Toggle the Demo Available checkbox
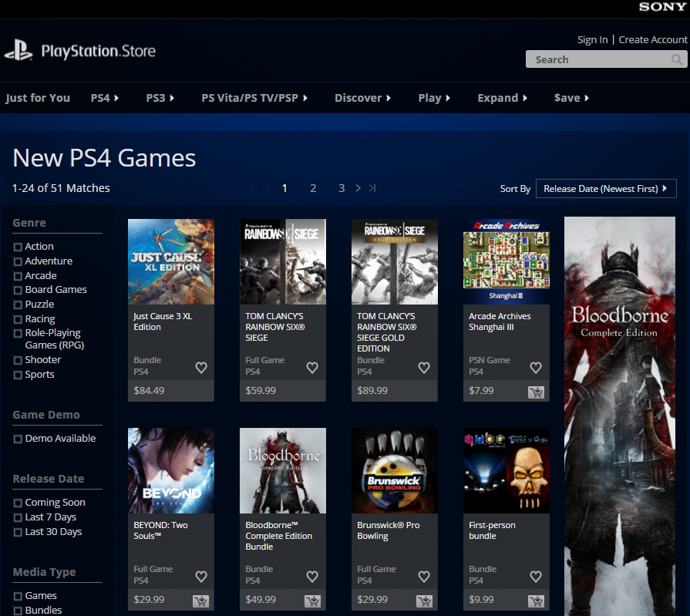The image size is (690, 616). click(x=18, y=439)
